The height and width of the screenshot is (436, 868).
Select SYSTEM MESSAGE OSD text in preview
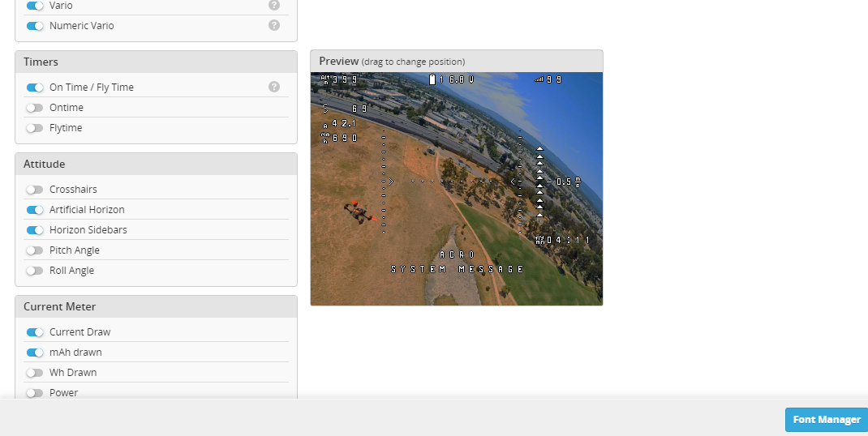458,269
